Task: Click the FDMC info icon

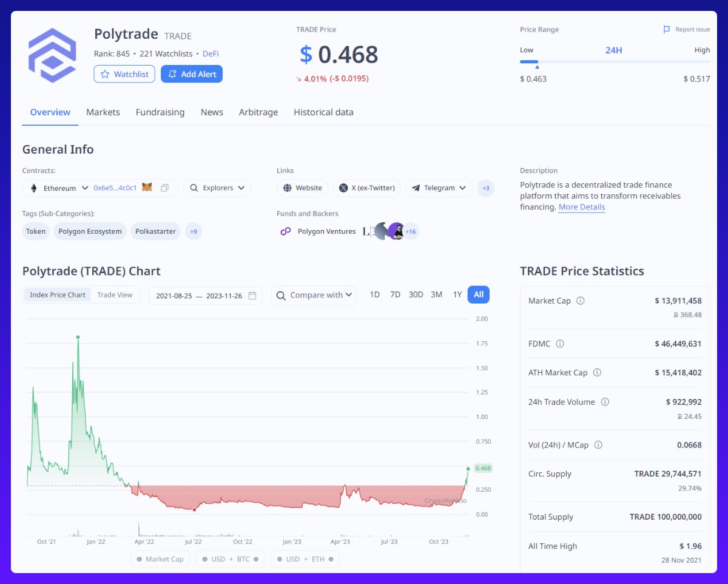Action: (560, 344)
